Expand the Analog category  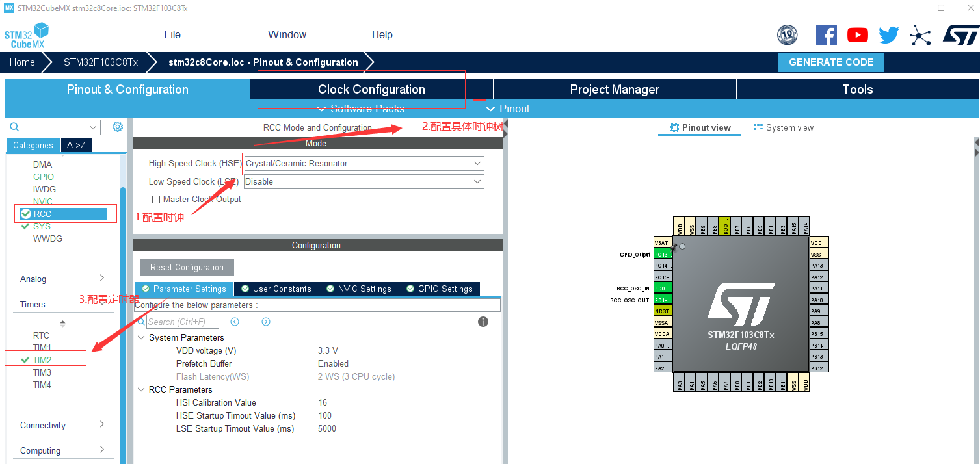tap(62, 279)
